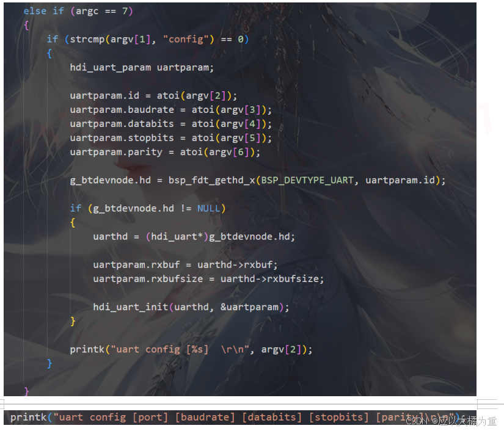Viewport: 504px width, 431px height.
Task: Click the 'uartparam.id = atoi(argv[2]);' line
Action: tap(153, 96)
